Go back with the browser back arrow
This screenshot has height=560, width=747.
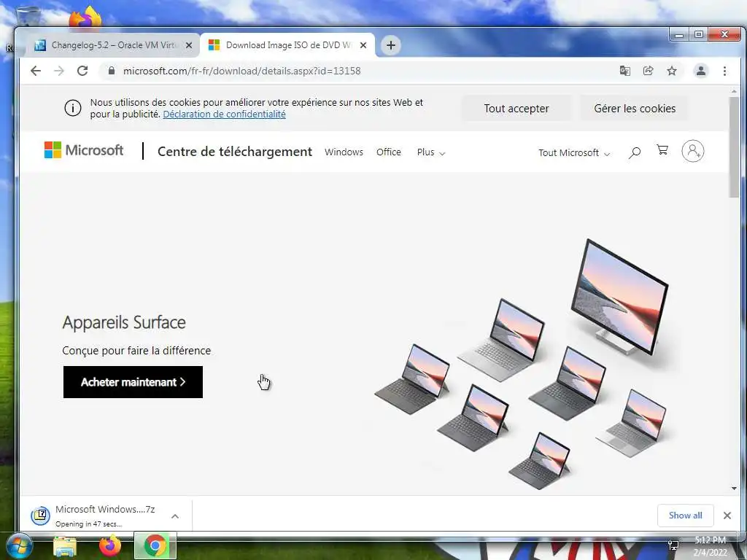point(36,71)
